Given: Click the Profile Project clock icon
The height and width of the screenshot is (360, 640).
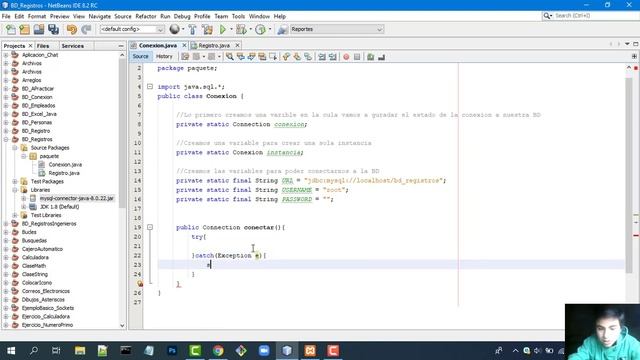Looking at the screenshot, I should [260, 29].
